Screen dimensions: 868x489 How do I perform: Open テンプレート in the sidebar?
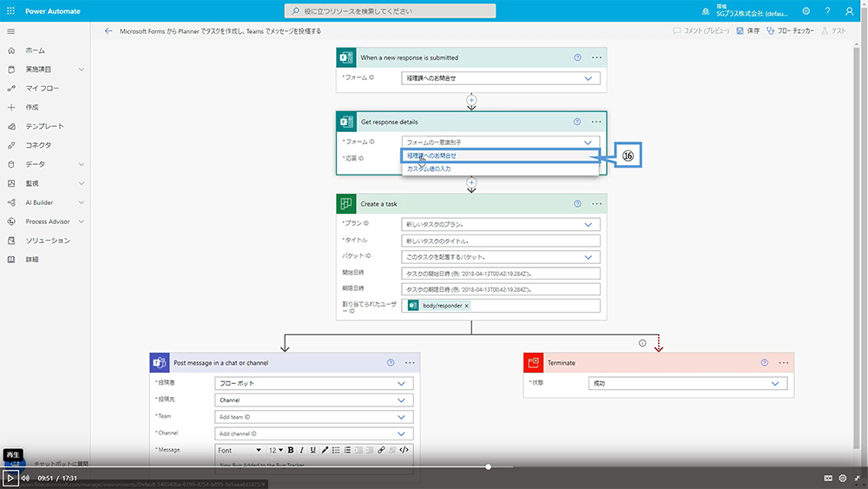[x=44, y=126]
